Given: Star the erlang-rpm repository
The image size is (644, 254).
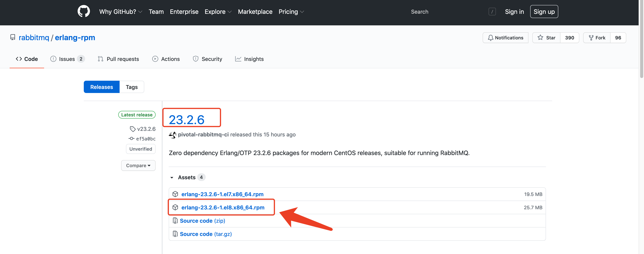Looking at the screenshot, I should [x=546, y=38].
